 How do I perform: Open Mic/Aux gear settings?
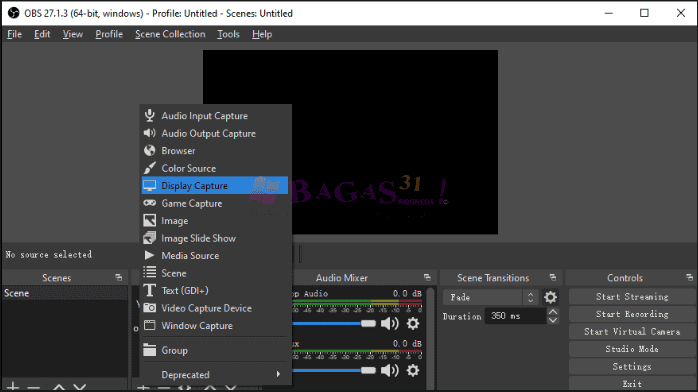pyautogui.click(x=413, y=370)
